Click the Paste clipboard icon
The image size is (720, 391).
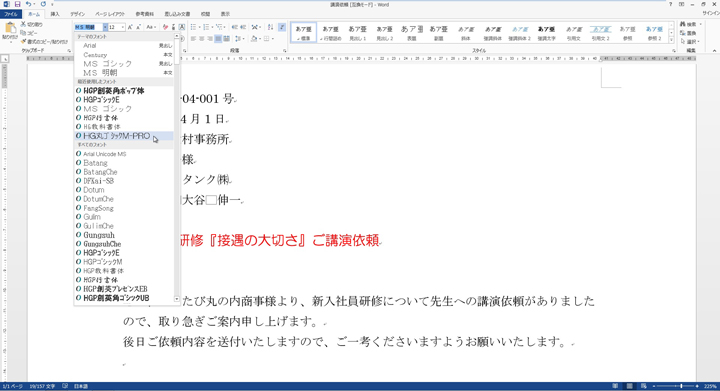pyautogui.click(x=10, y=28)
